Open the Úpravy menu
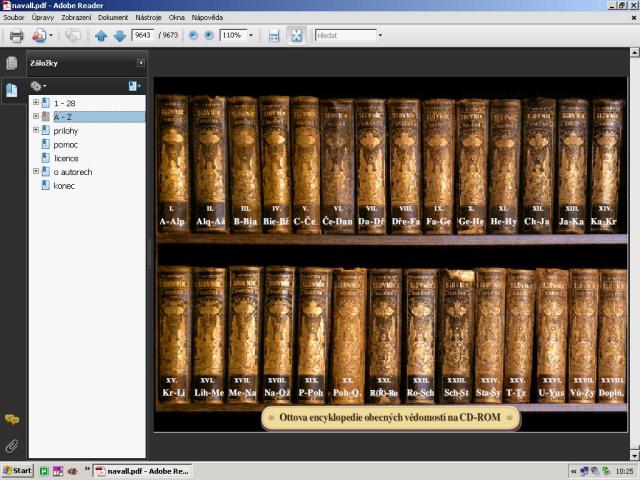 (43, 18)
